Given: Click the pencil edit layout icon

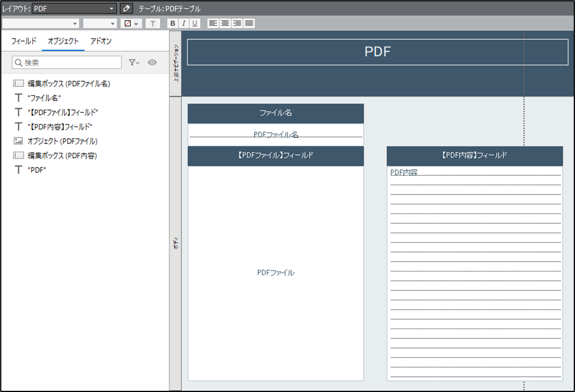Looking at the screenshot, I should pyautogui.click(x=126, y=9).
